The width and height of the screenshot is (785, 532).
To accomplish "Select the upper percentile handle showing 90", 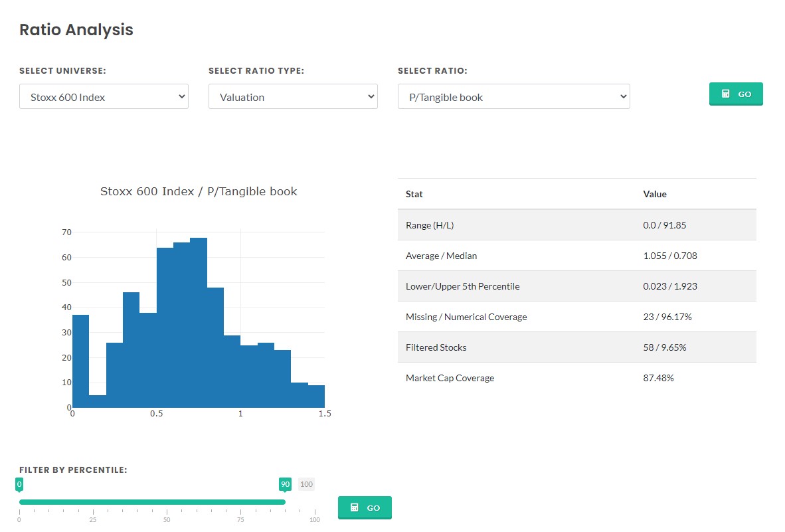I will click(285, 484).
